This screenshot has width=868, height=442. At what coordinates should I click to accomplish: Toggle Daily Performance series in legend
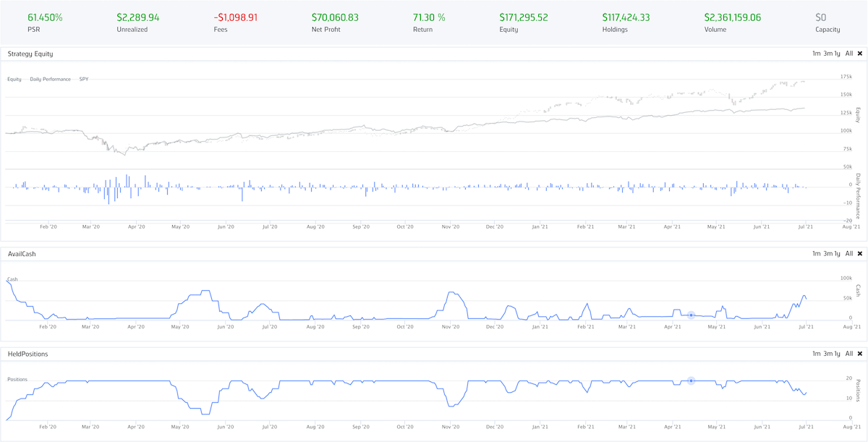point(50,79)
